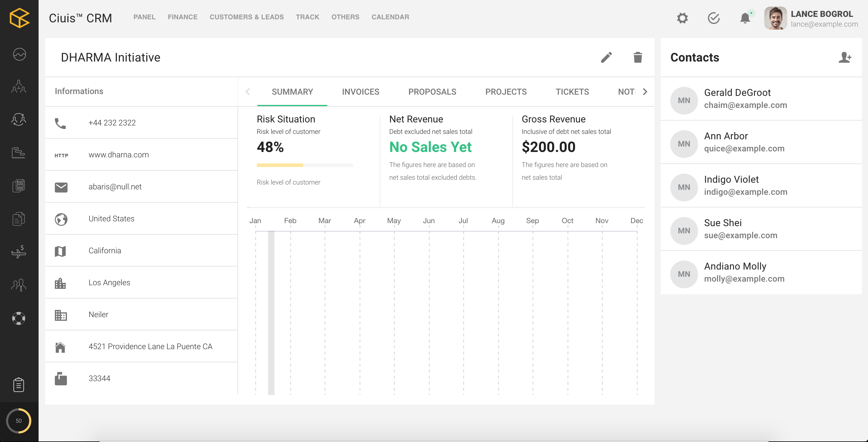Click the clipboard icon in sidebar bottom
This screenshot has height=442, width=868.
[18, 385]
